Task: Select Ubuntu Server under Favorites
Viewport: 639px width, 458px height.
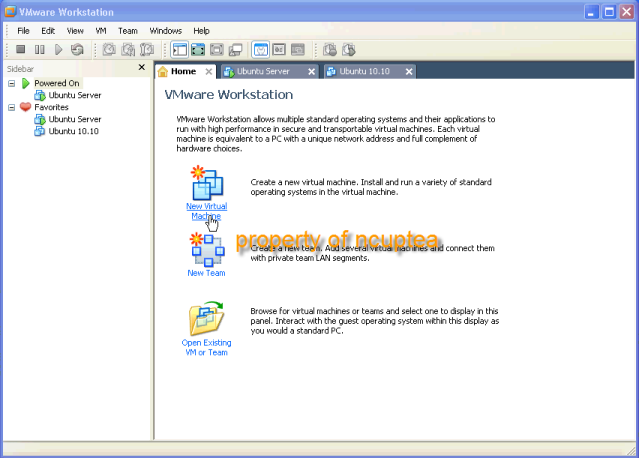Action: 75,119
